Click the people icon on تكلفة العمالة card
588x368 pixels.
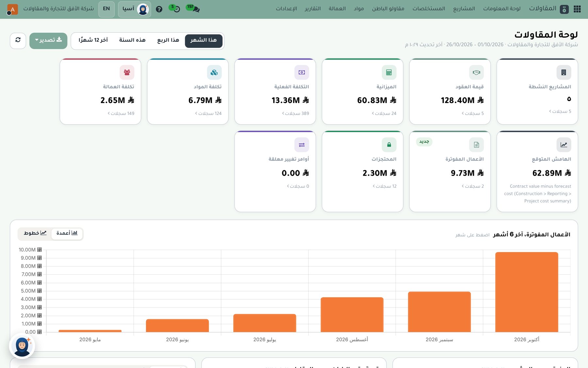coord(127,72)
